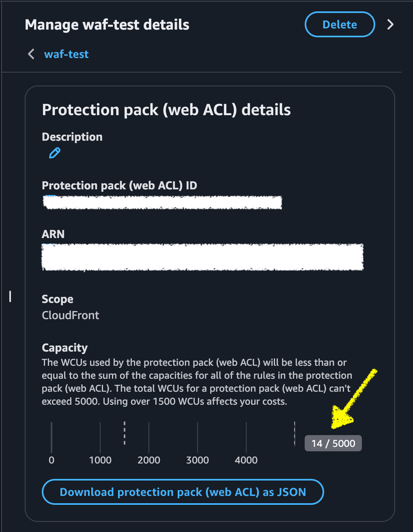Image resolution: width=413 pixels, height=532 pixels.
Task: Click the Delete button
Action: [x=340, y=25]
